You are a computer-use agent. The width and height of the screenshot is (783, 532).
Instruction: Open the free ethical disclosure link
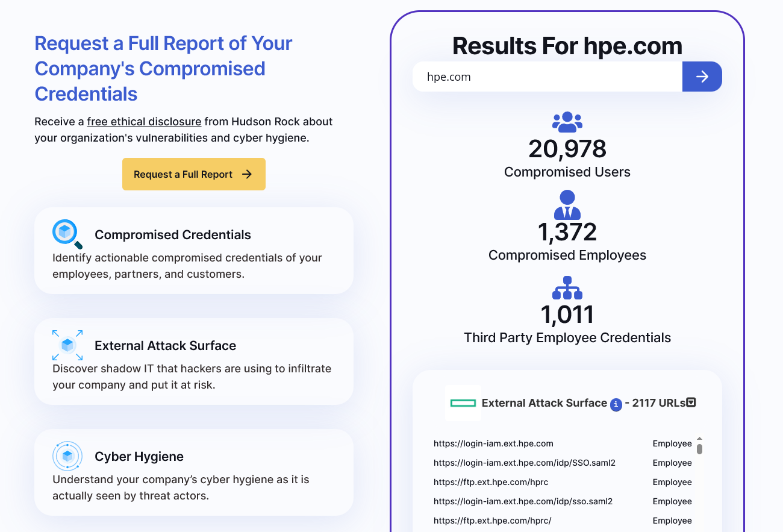(x=144, y=121)
